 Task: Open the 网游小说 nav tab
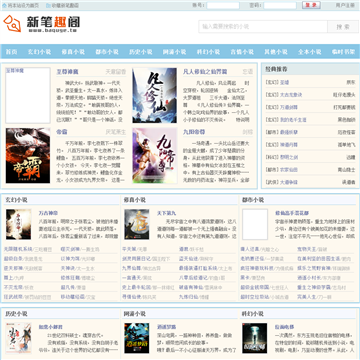(x=174, y=52)
